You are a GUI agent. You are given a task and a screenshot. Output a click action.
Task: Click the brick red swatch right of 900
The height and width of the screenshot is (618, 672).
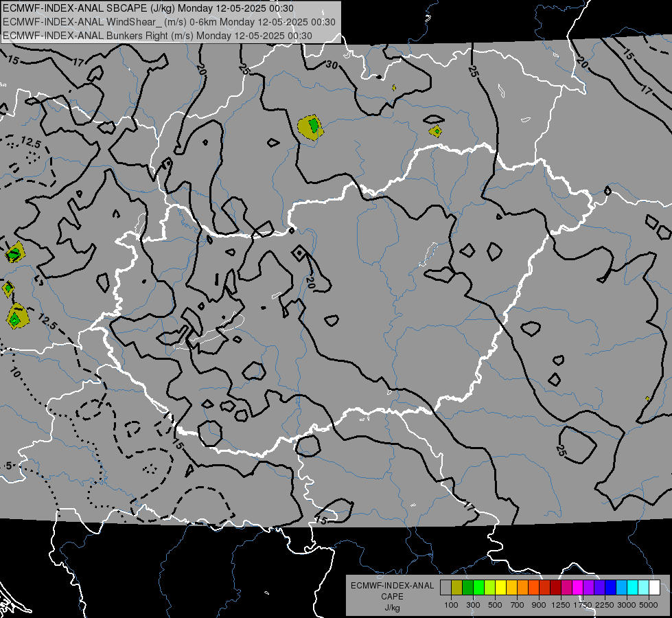(x=545, y=588)
